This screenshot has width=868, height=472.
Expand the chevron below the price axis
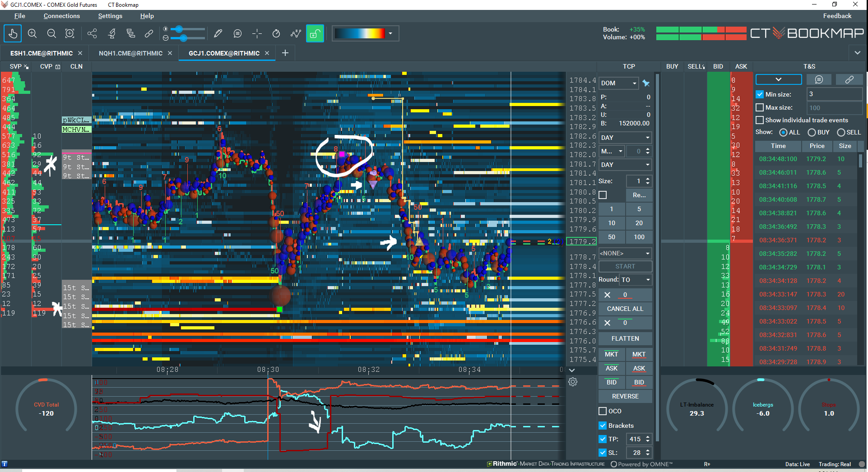coord(572,370)
